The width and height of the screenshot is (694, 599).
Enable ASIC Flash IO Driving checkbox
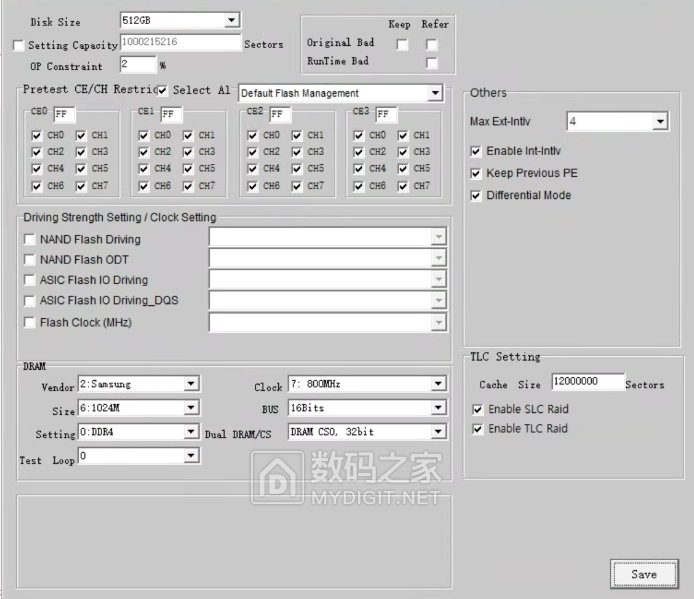(30, 280)
